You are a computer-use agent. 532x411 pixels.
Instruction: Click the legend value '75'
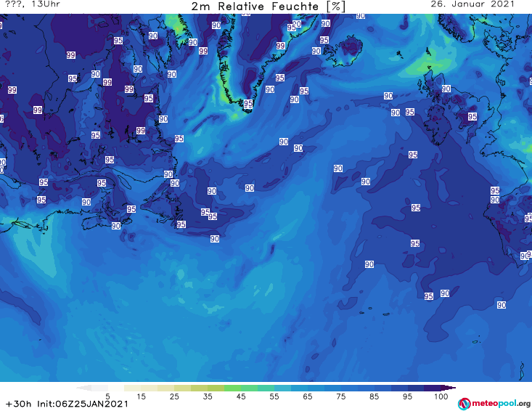point(340,396)
